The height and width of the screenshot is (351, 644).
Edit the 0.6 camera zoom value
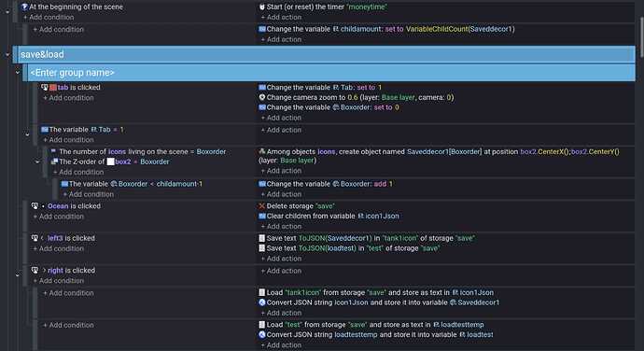coord(353,97)
